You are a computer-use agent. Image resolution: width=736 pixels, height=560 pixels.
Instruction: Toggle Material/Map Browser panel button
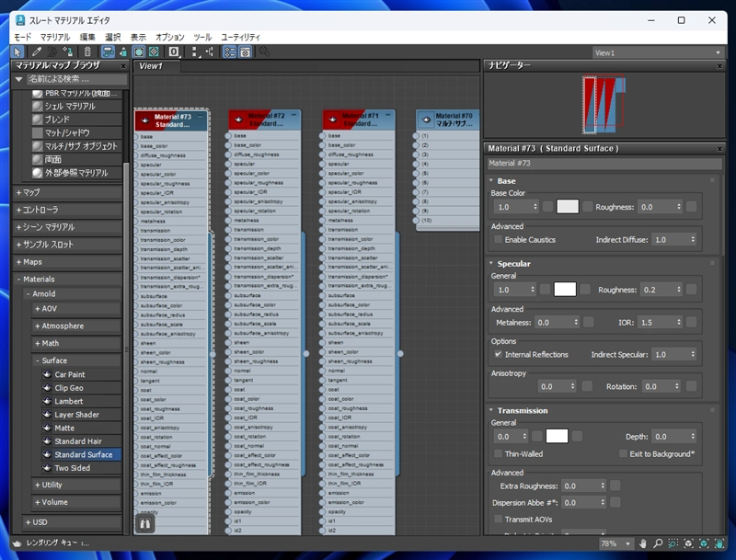point(229,52)
